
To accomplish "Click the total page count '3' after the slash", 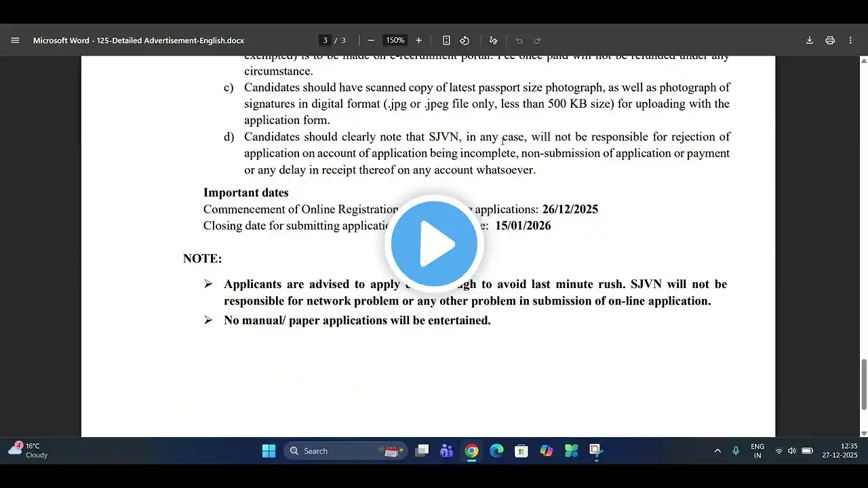I will click(x=343, y=41).
